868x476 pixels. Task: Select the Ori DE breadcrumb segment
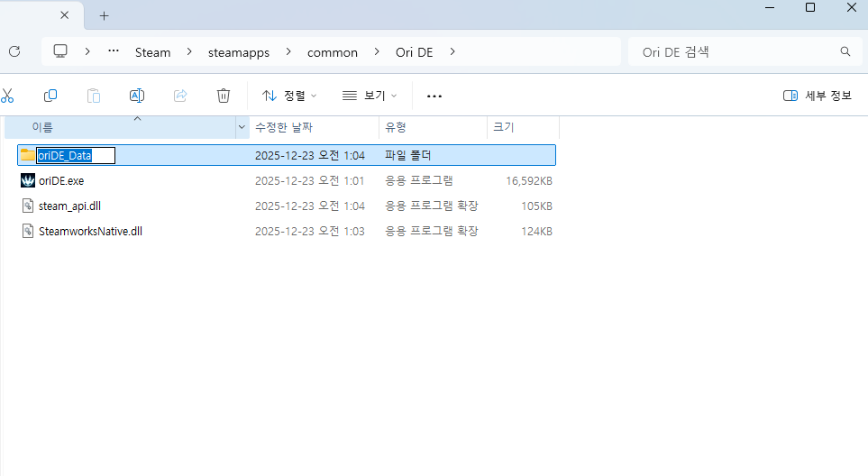(414, 52)
